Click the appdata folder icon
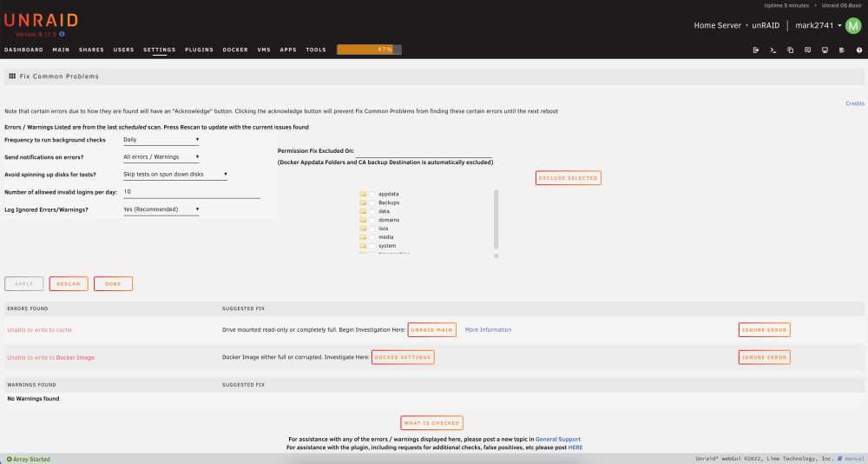 tap(363, 194)
